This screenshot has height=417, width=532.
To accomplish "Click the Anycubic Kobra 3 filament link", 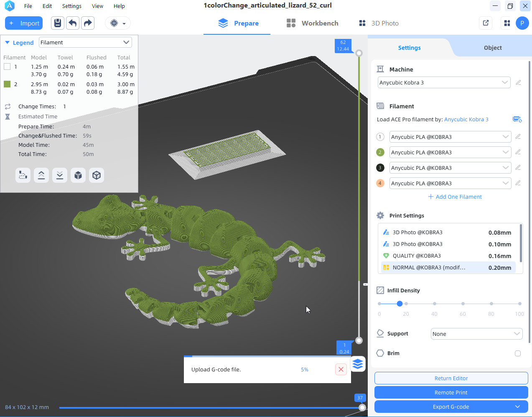I will click(x=466, y=119).
